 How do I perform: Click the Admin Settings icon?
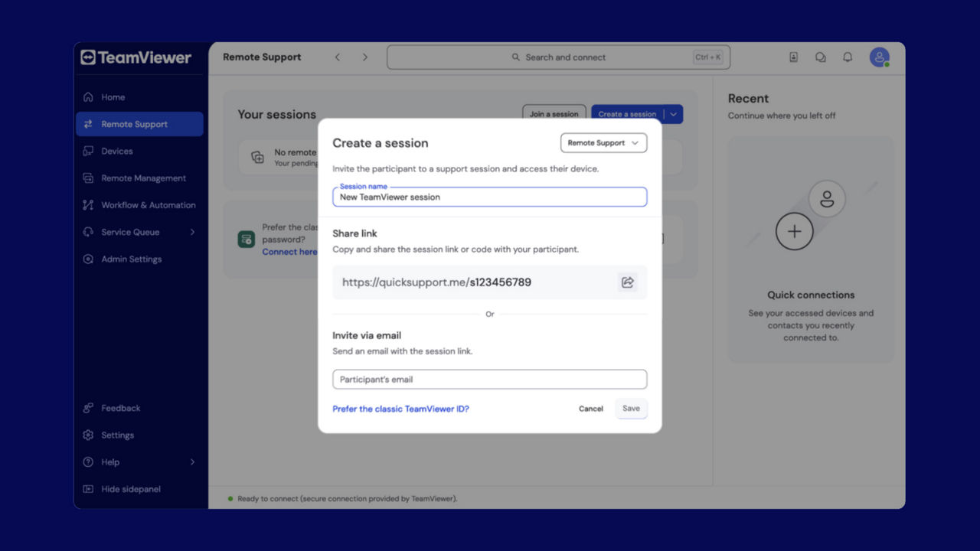point(88,259)
